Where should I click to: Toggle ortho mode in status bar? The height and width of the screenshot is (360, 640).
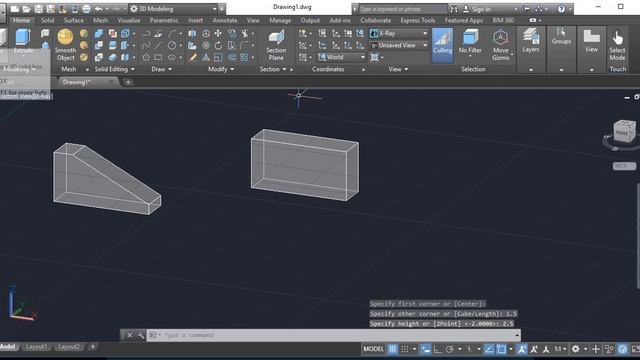click(x=438, y=349)
